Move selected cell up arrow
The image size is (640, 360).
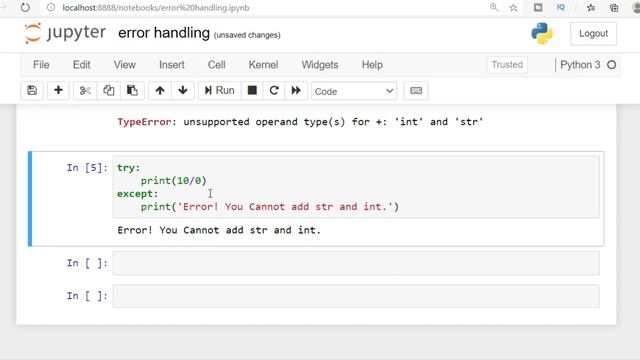click(x=160, y=91)
